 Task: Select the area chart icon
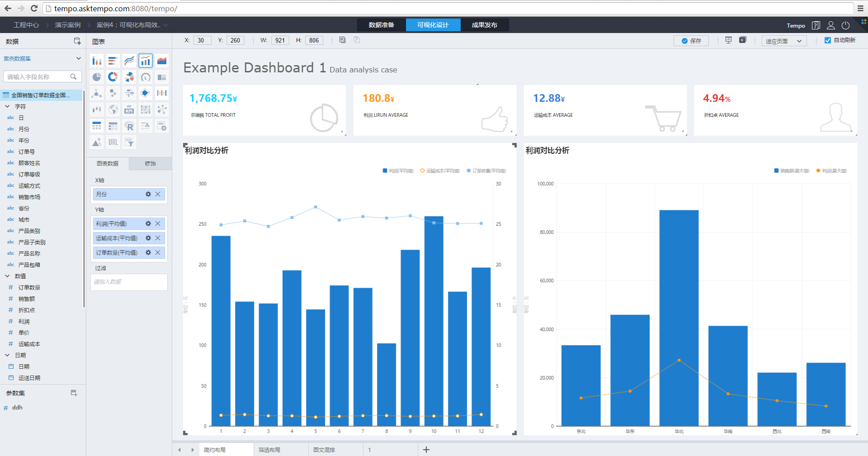(162, 61)
